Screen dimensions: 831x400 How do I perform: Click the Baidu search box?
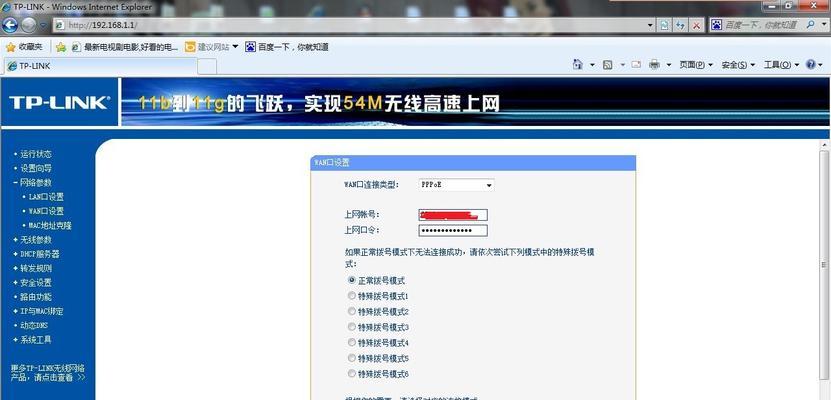coord(763,25)
